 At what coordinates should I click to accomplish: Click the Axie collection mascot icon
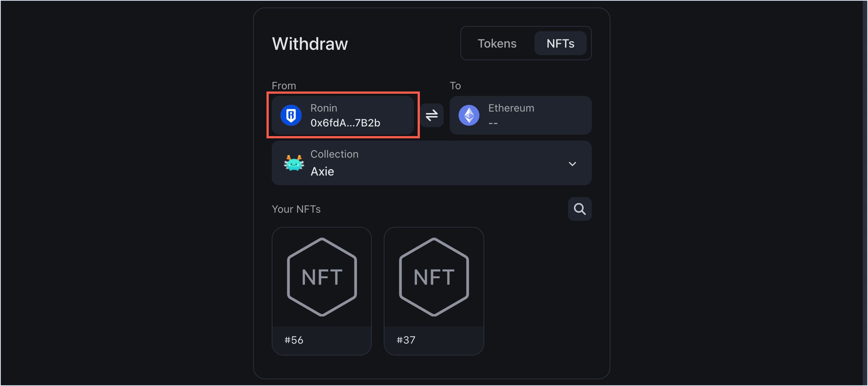pyautogui.click(x=293, y=163)
